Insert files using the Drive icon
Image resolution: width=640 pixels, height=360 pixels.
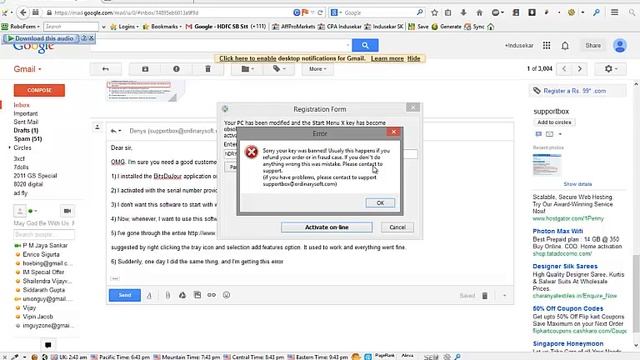click(x=182, y=295)
